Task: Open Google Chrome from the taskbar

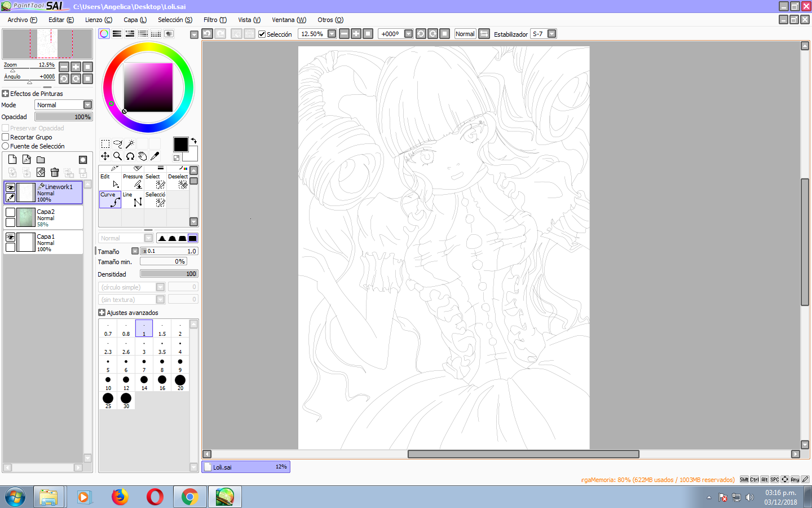Action: [189, 497]
